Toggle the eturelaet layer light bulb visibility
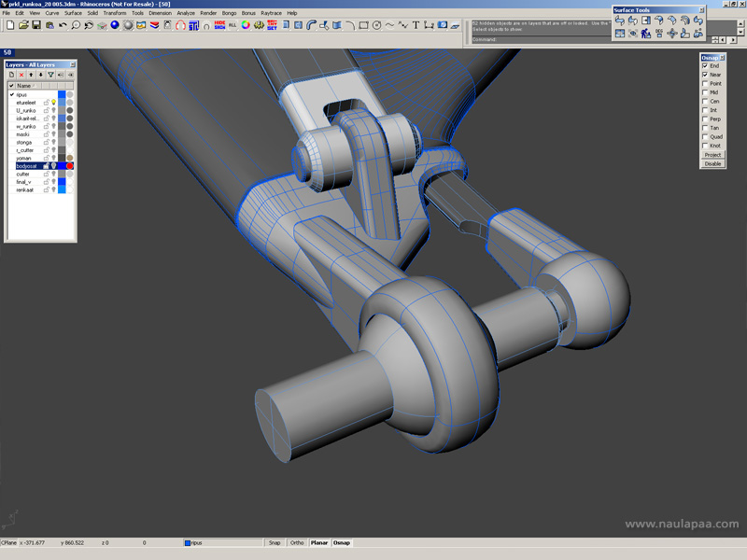The height and width of the screenshot is (560, 747). pos(53,103)
